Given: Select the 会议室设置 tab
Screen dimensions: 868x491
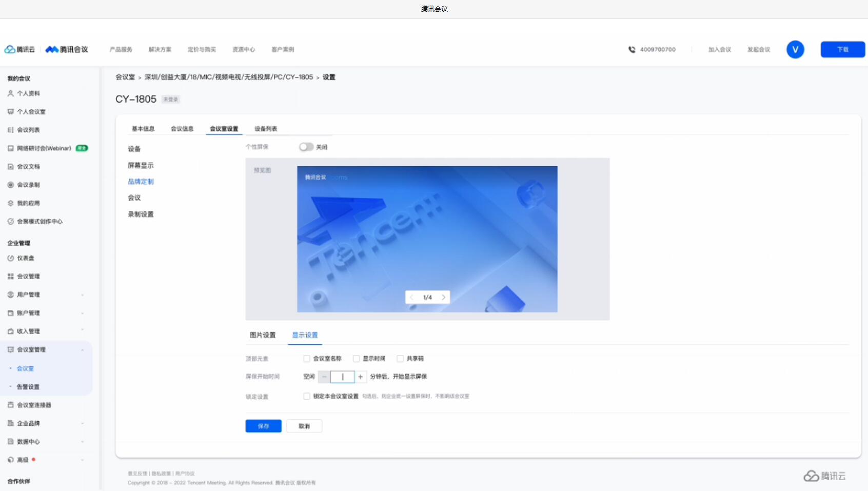Looking at the screenshot, I should click(x=224, y=129).
